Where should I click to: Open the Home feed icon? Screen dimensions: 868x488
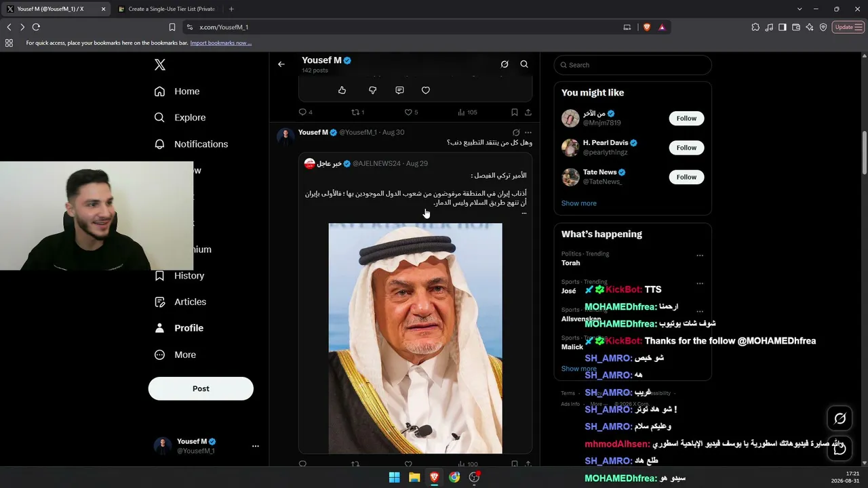(x=159, y=91)
